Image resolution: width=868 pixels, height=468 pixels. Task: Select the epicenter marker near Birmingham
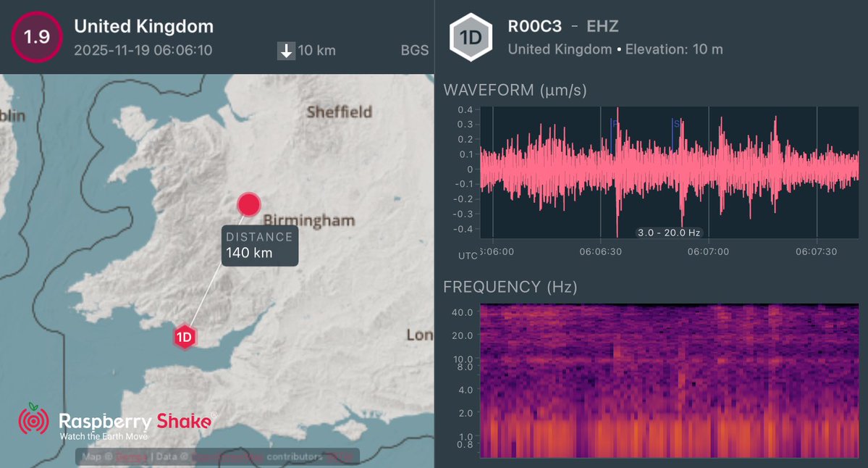point(248,205)
